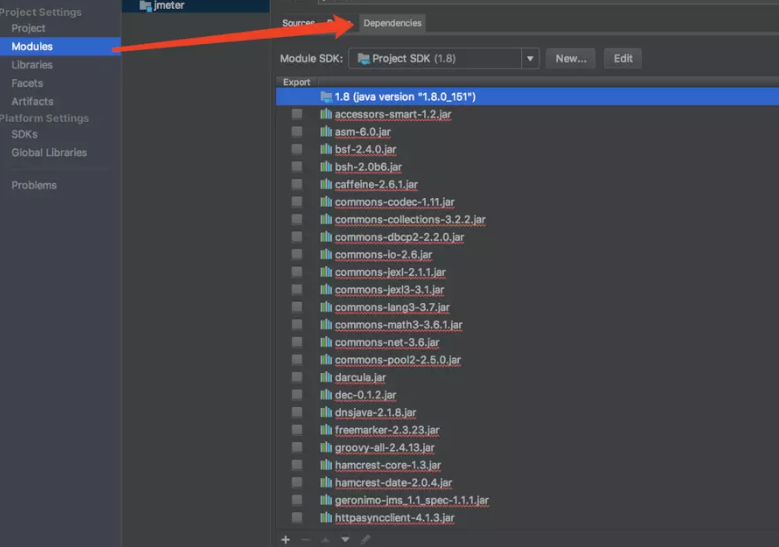This screenshot has width=779, height=547.
Task: Switch to the Dependencies tab
Action: click(x=392, y=23)
